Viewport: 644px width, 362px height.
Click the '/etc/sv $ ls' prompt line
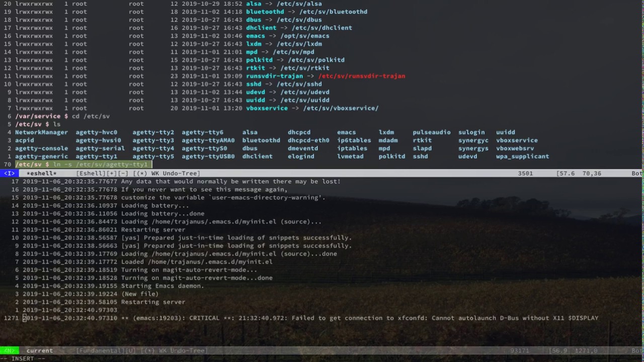(38, 124)
